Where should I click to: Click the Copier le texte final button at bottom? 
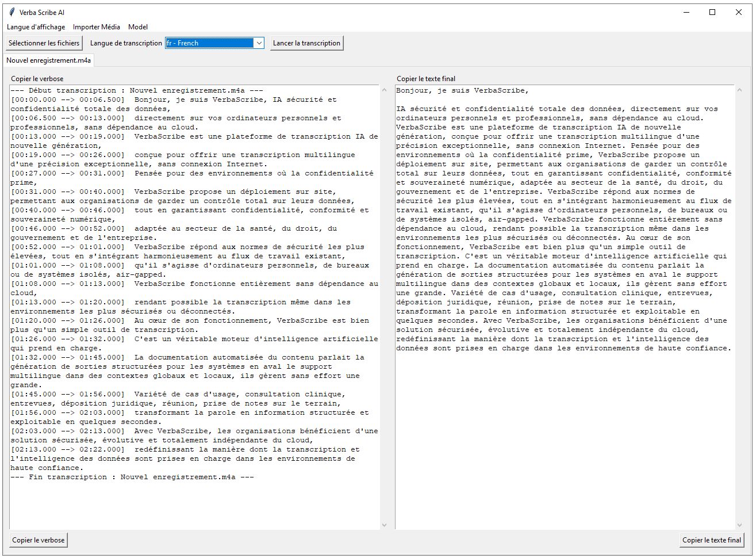pyautogui.click(x=712, y=540)
